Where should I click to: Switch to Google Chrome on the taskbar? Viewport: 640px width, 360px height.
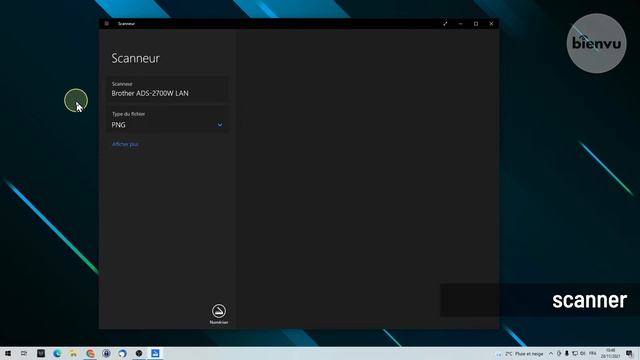click(90, 353)
